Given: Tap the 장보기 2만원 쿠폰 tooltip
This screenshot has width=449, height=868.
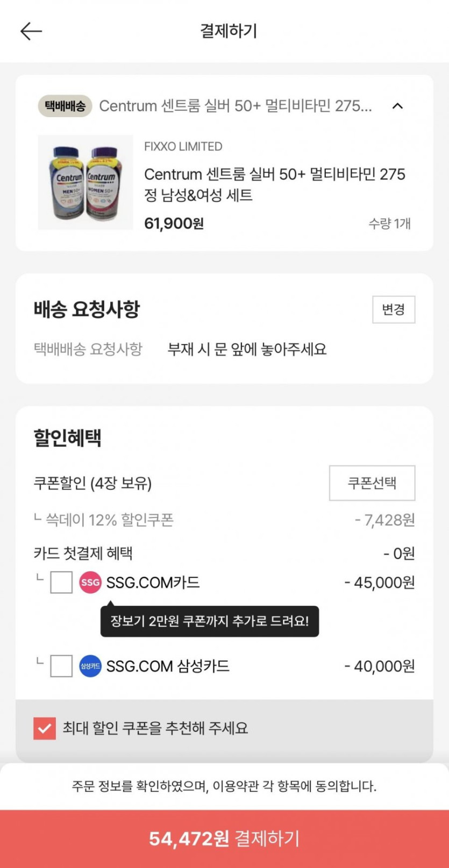Looking at the screenshot, I should [209, 622].
